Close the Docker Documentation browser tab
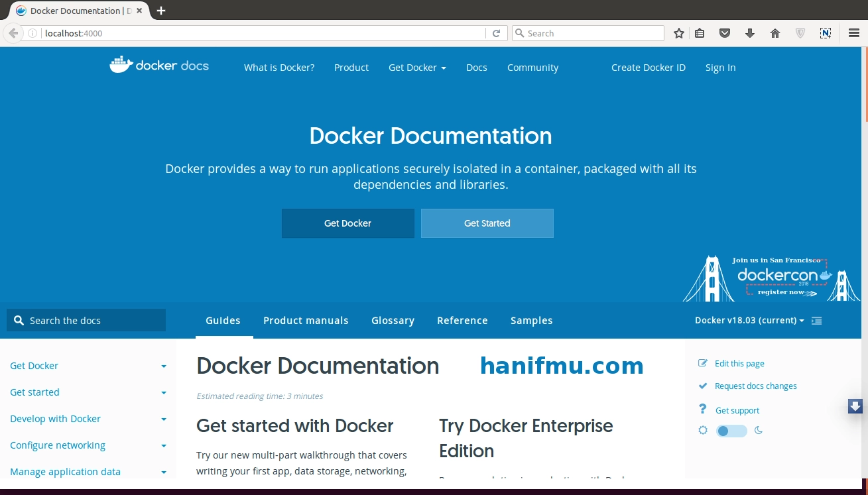868x495 pixels. (x=139, y=11)
